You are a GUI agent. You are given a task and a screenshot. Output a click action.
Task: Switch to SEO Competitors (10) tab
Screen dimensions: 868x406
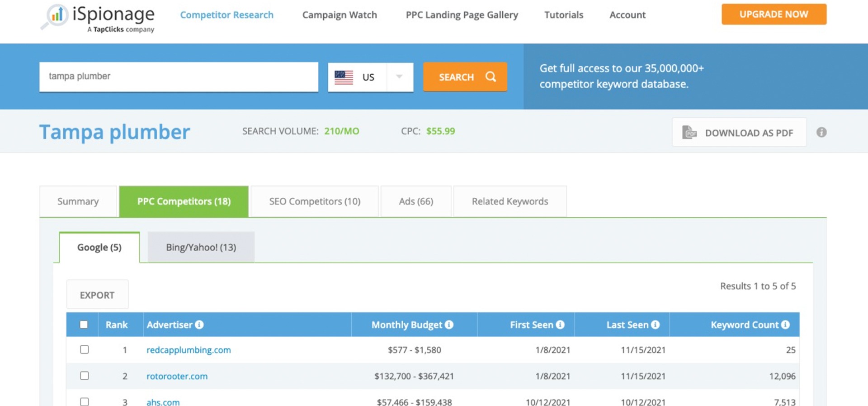click(x=315, y=201)
